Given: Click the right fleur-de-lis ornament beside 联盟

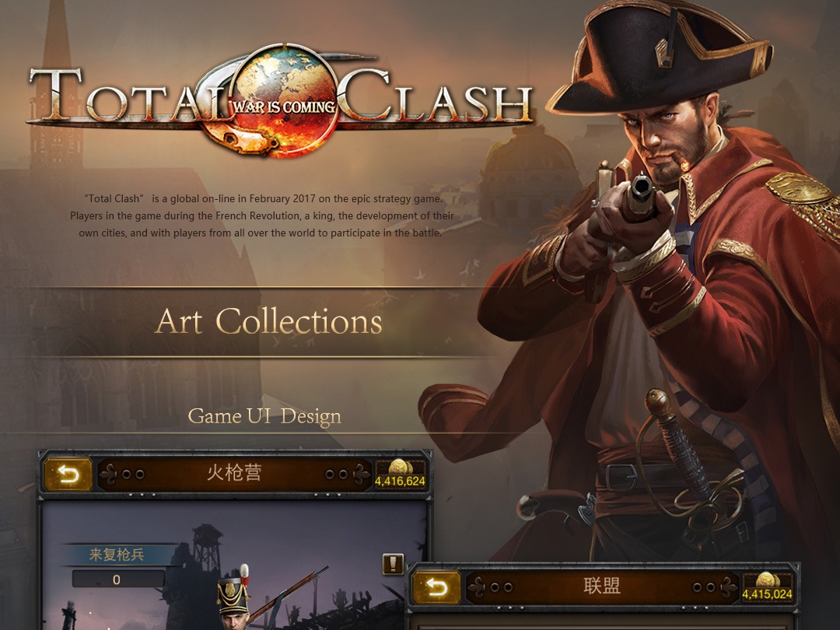Looking at the screenshot, I should coord(727,588).
